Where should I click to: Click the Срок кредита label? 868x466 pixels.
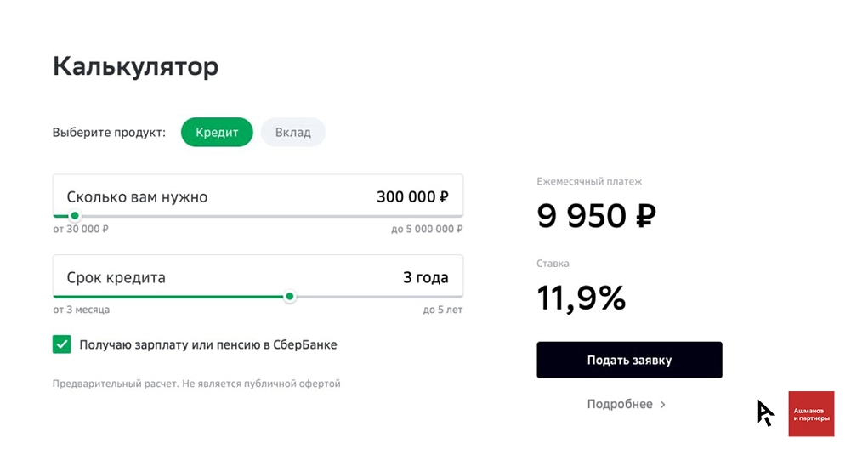coord(116,277)
